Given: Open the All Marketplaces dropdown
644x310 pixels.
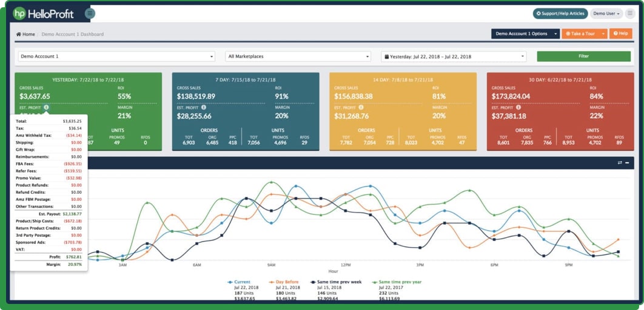Looking at the screenshot, I should point(298,56).
